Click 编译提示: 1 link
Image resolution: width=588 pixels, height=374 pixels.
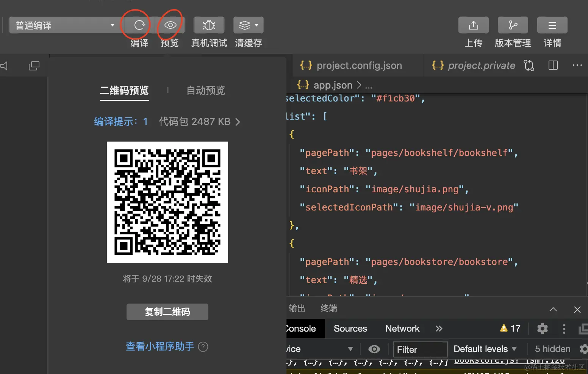pyautogui.click(x=121, y=122)
